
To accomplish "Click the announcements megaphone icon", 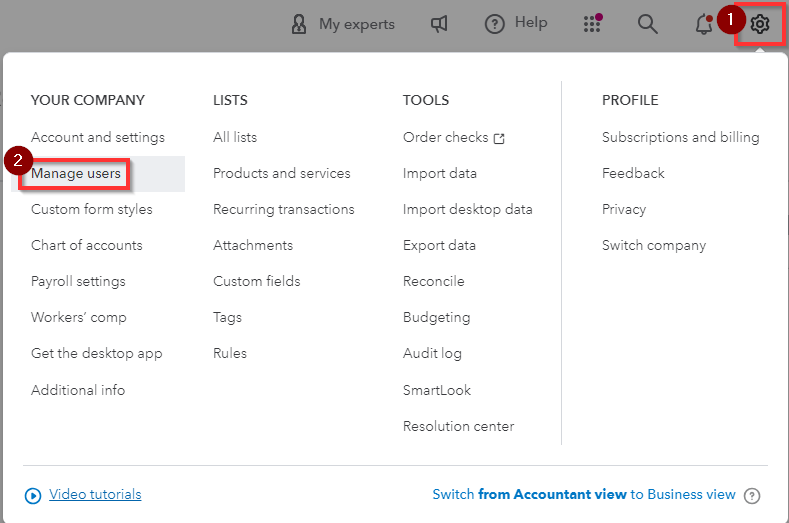I will pos(439,24).
